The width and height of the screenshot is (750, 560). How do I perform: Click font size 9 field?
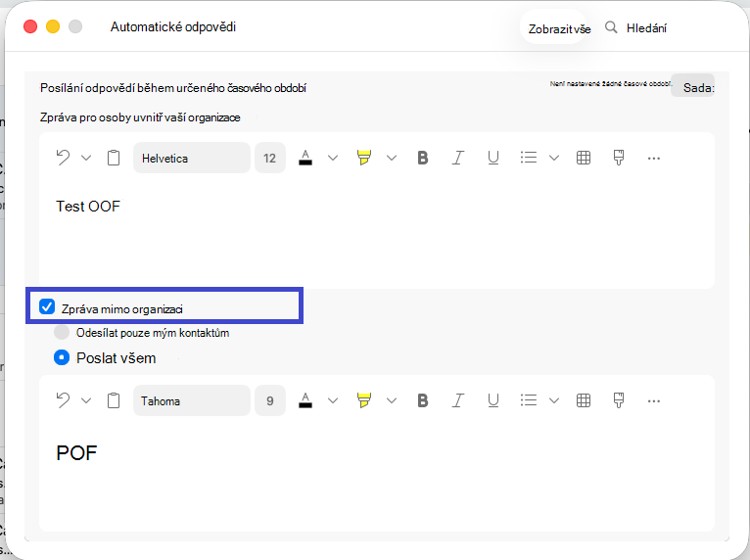[270, 400]
